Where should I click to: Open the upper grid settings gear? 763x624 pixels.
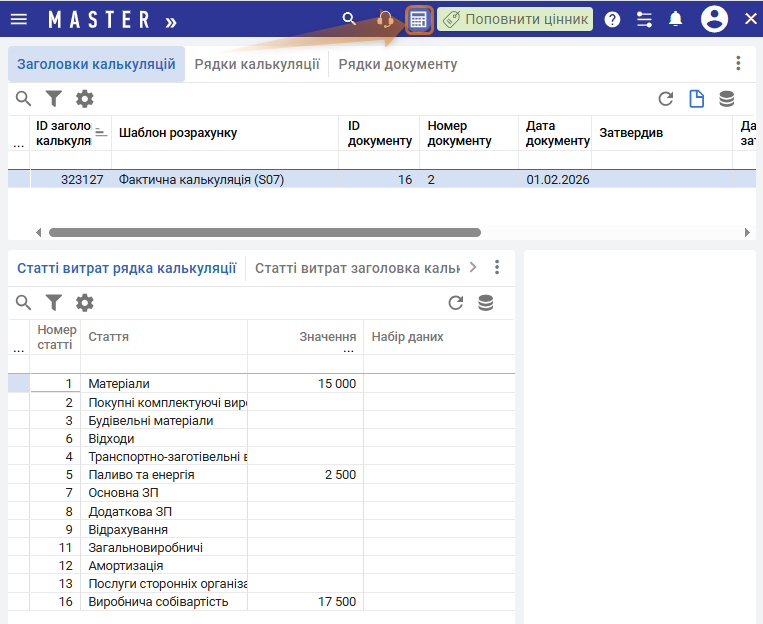(85, 98)
